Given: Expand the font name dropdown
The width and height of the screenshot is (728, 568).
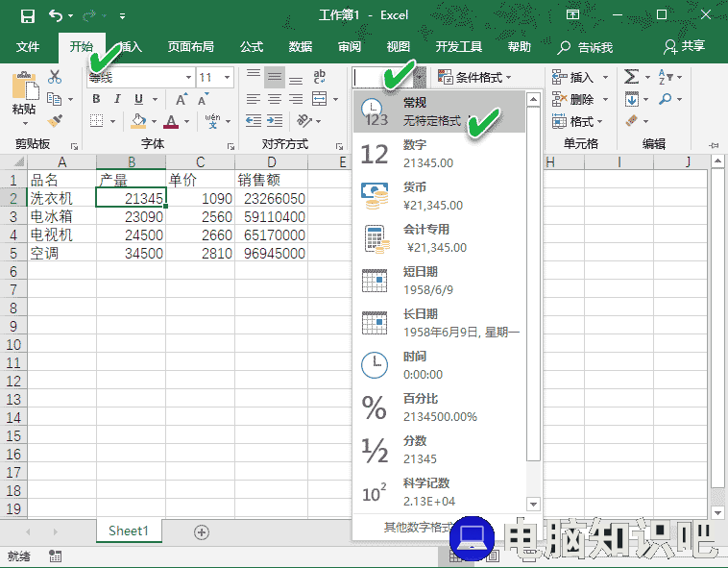Looking at the screenshot, I should click(x=188, y=77).
